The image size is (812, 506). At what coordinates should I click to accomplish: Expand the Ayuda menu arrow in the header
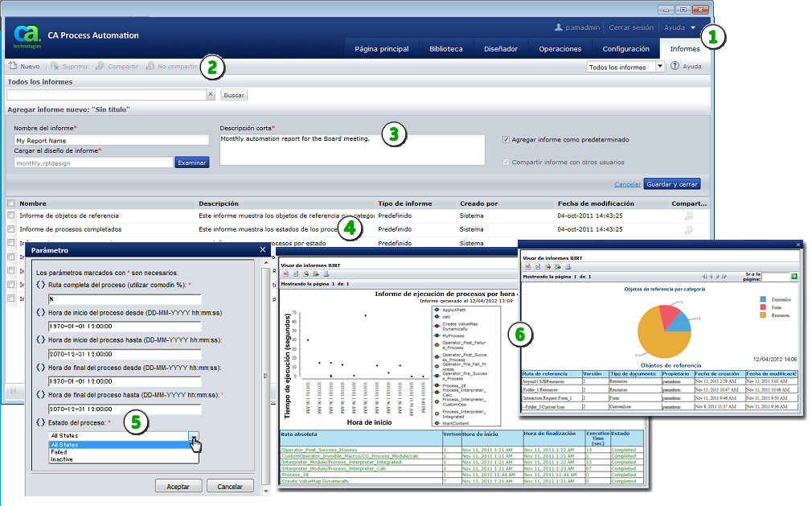pyautogui.click(x=693, y=28)
